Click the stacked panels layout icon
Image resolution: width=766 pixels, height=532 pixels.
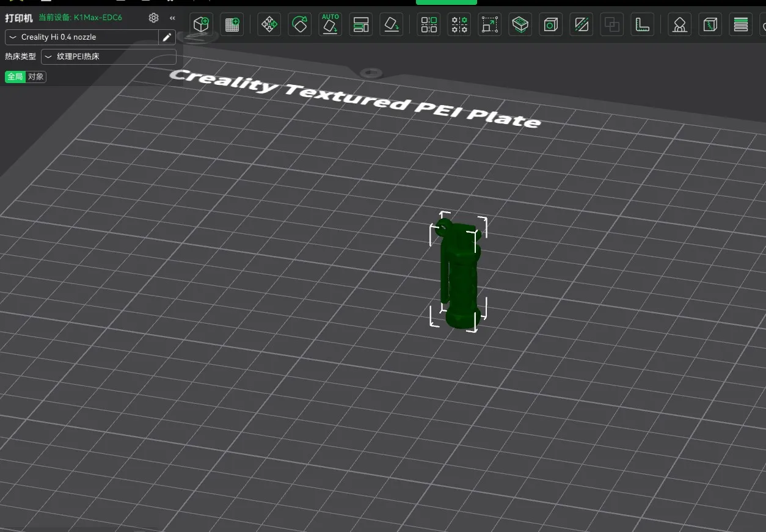click(x=361, y=24)
